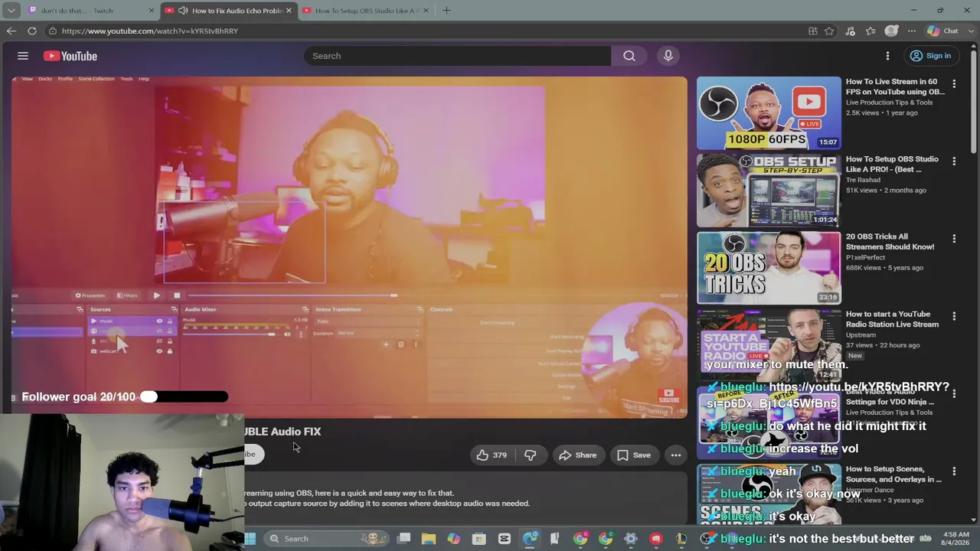The height and width of the screenshot is (551, 980).
Task: Click the Windows taskbar Search box
Action: [326, 539]
